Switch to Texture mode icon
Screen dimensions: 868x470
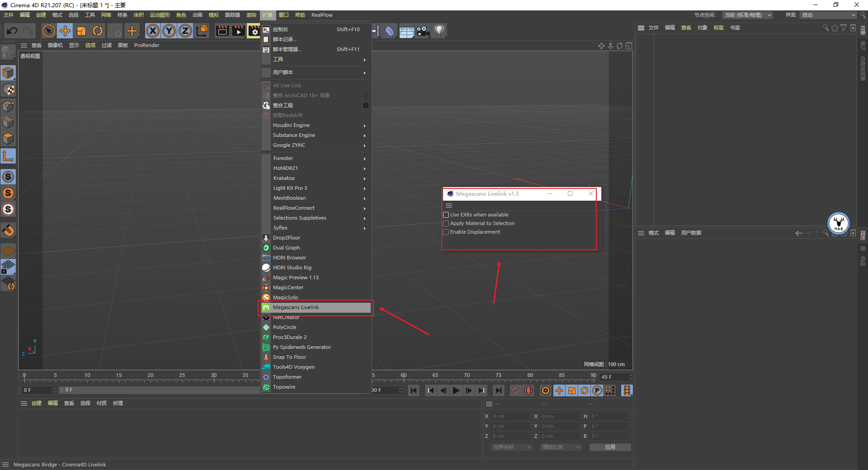coord(8,89)
